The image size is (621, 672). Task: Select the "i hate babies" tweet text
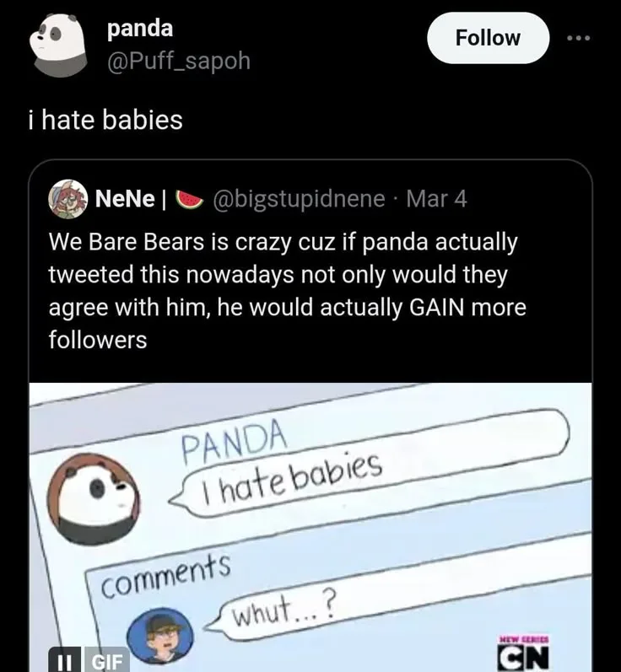tap(105, 120)
